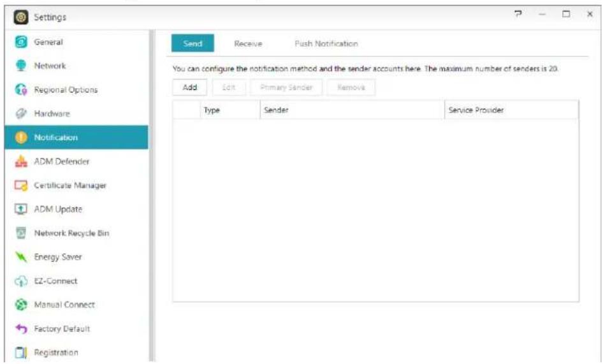Click the Add sender button
Image resolution: width=603 pixels, height=364 pixels.
pyautogui.click(x=190, y=87)
